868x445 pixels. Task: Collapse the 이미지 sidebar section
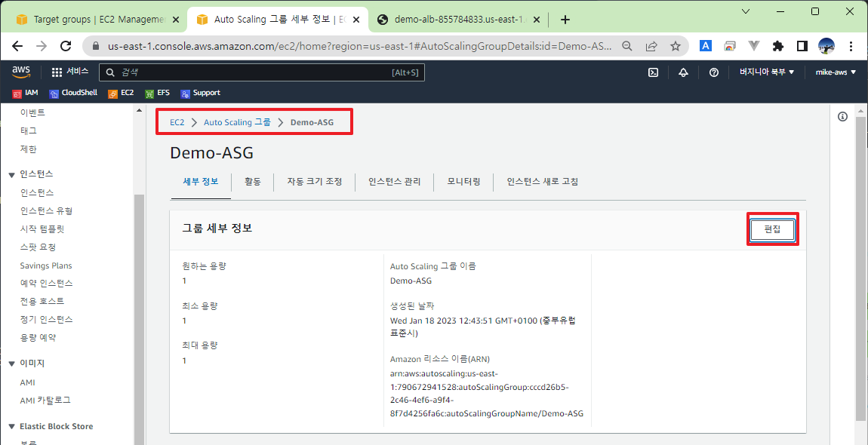pyautogui.click(x=11, y=364)
